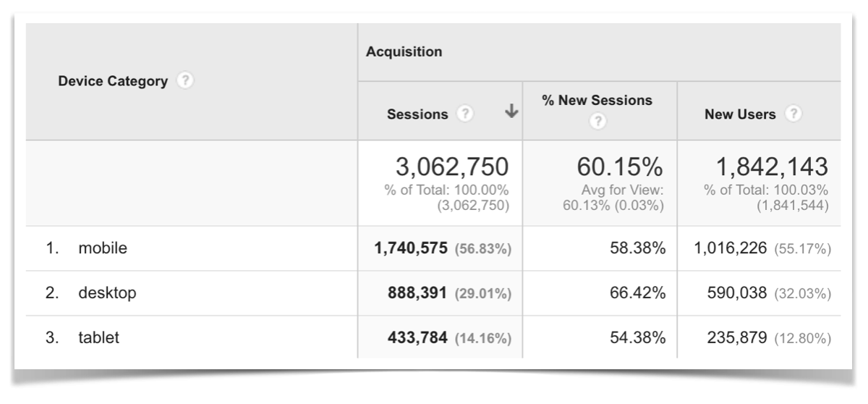Image resolution: width=868 pixels, height=404 pixels.
Task: Click the help icon beside Device Category
Action: click(186, 81)
